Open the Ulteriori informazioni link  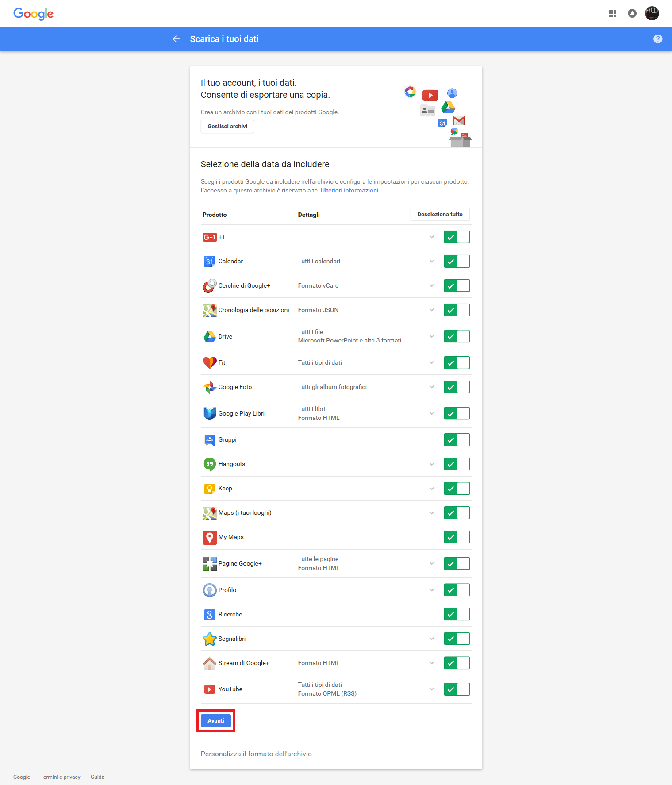(349, 191)
